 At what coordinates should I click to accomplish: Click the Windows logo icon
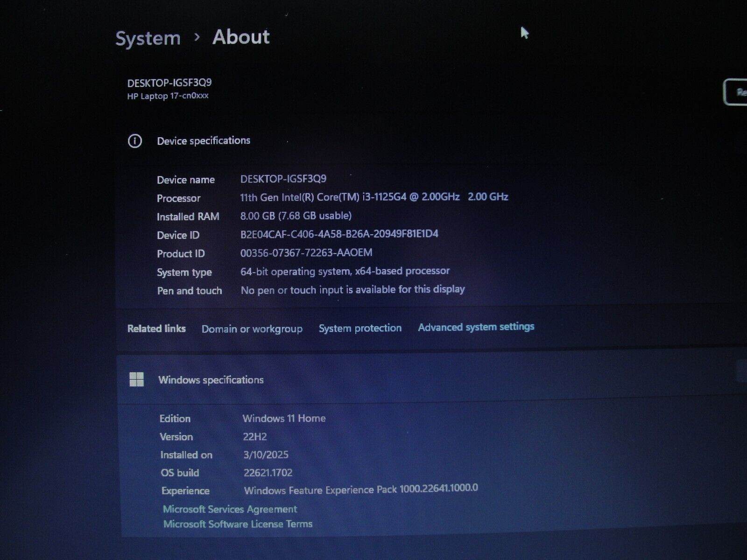coord(136,380)
